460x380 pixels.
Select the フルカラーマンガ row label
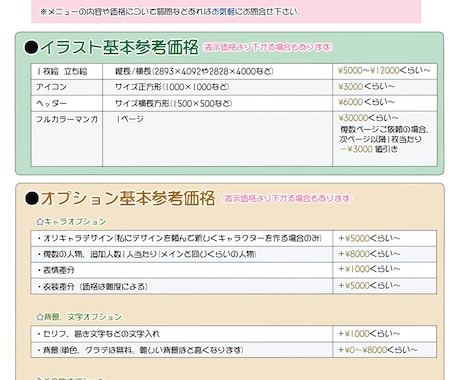point(67,119)
